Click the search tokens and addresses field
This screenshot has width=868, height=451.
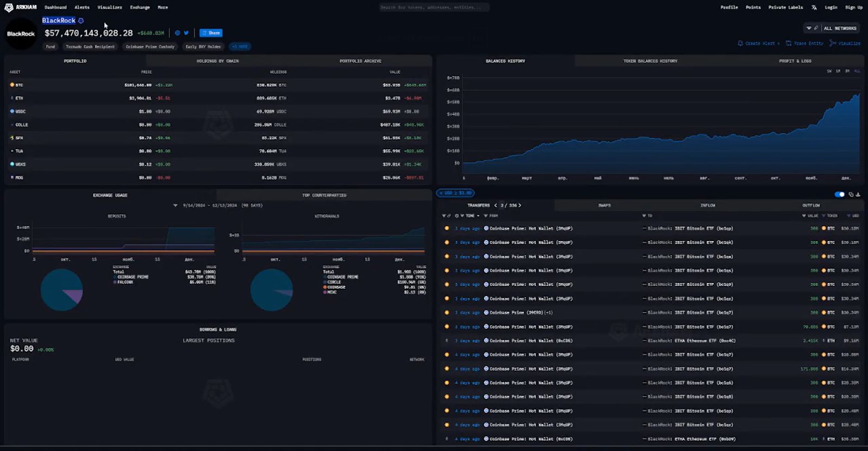tap(434, 8)
